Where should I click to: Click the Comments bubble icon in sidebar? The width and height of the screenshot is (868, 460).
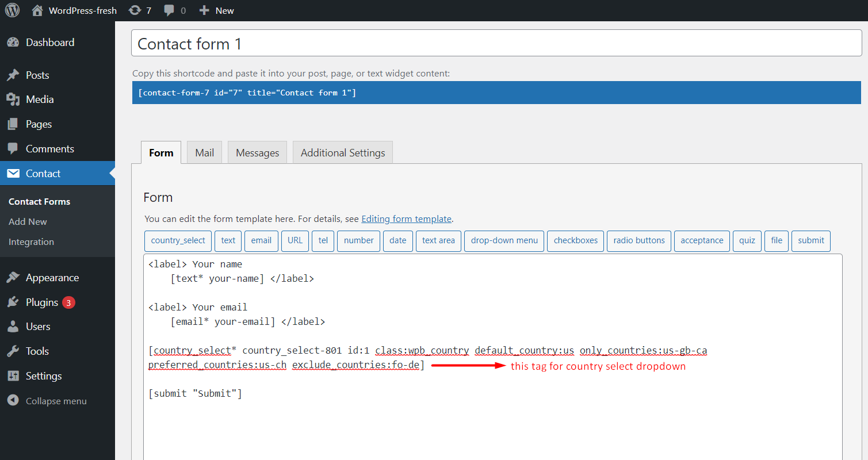click(13, 149)
